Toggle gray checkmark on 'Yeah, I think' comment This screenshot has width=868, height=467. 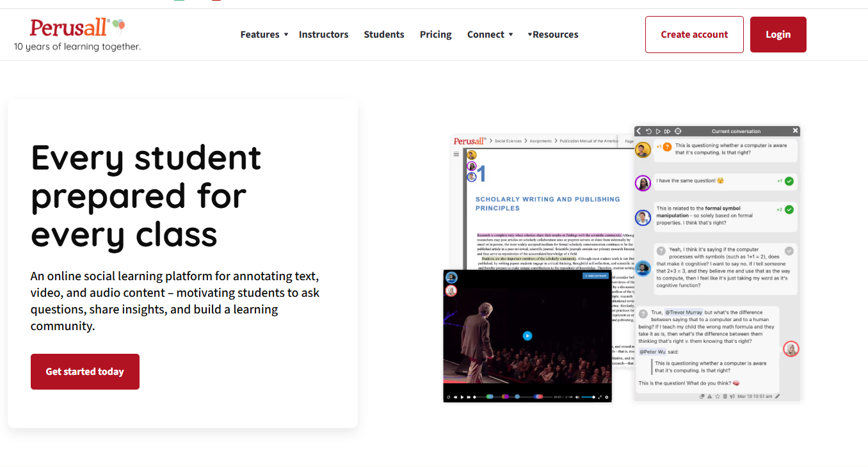pos(789,251)
